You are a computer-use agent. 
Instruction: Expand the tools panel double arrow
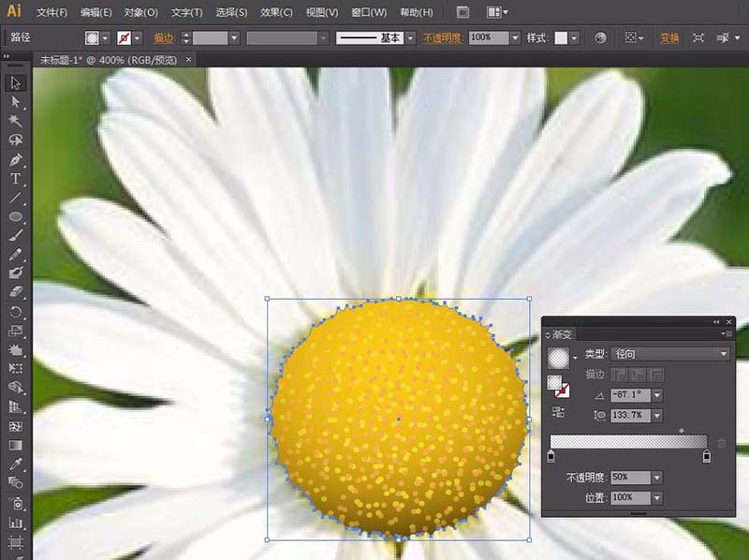pyautogui.click(x=7, y=56)
